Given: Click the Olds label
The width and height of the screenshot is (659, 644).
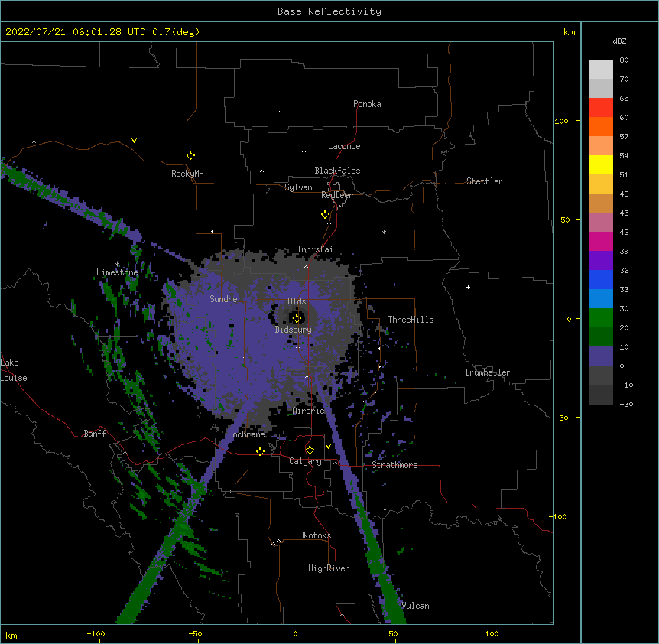Looking at the screenshot, I should tap(297, 301).
